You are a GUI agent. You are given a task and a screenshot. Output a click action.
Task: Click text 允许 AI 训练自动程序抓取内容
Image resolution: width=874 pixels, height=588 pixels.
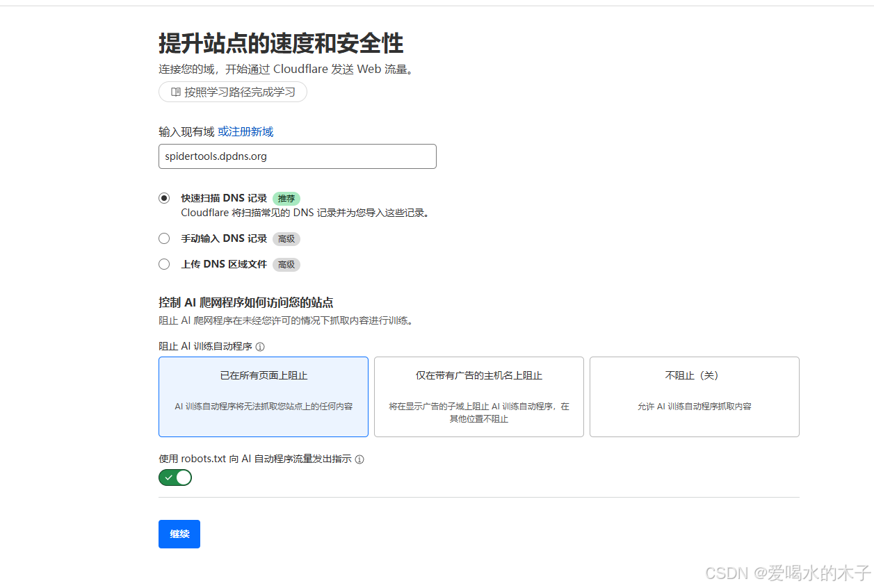[x=695, y=407]
